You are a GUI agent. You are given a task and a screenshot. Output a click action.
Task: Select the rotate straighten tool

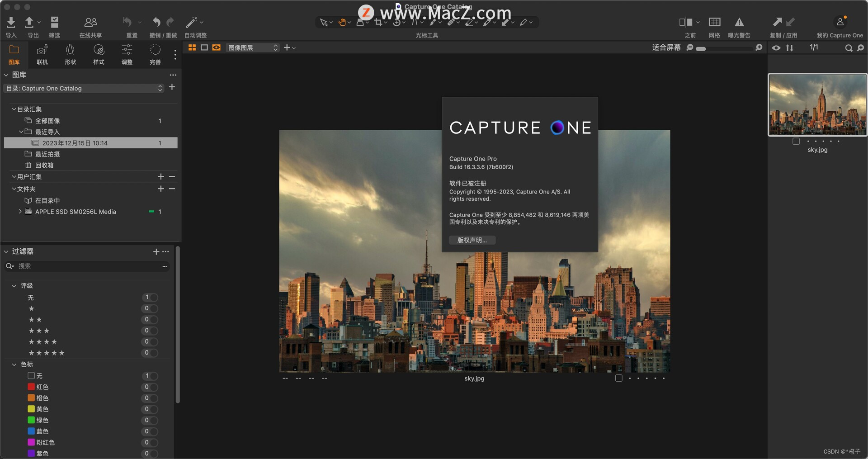point(396,22)
